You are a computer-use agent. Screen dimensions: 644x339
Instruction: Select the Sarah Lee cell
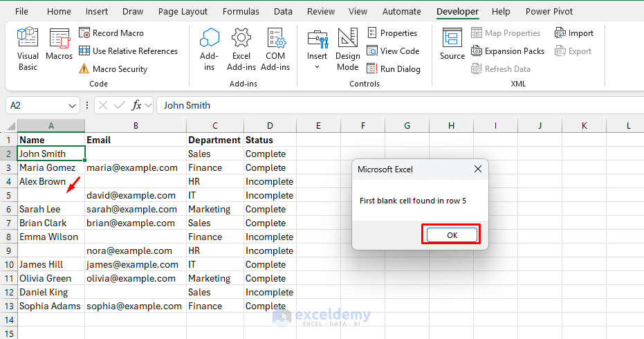[x=51, y=209]
